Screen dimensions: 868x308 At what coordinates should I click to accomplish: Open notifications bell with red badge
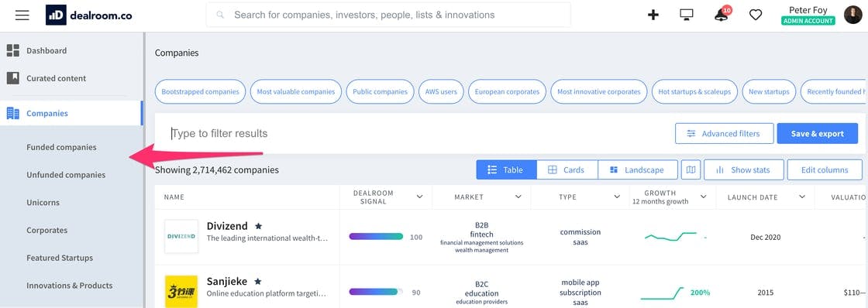point(722,15)
